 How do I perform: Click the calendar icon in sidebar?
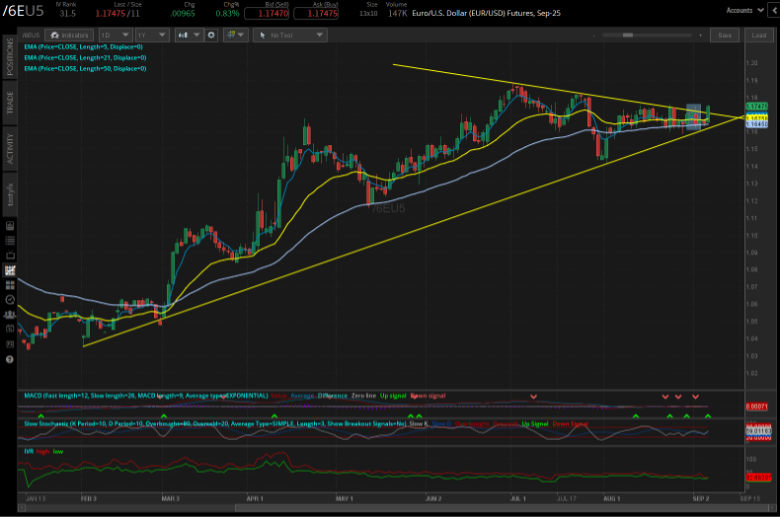[x=9, y=329]
